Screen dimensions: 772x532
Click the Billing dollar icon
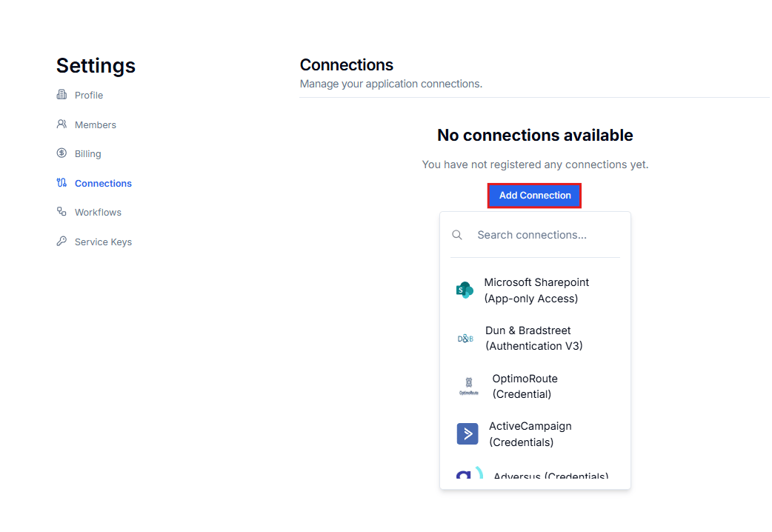coord(61,153)
